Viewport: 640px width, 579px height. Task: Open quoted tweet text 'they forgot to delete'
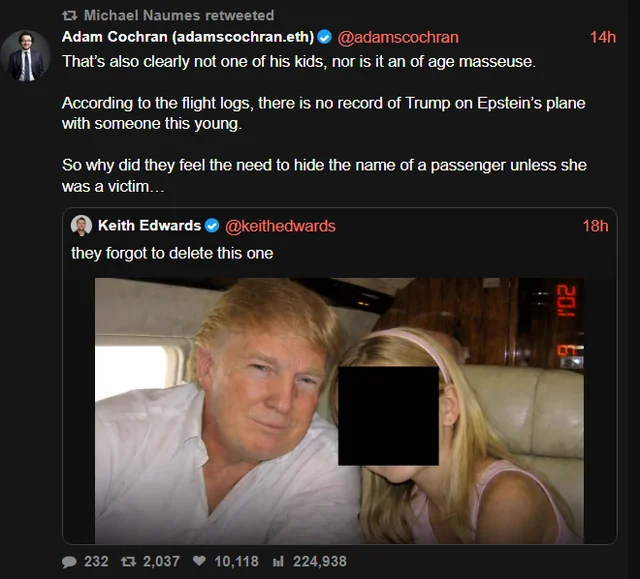(x=172, y=253)
